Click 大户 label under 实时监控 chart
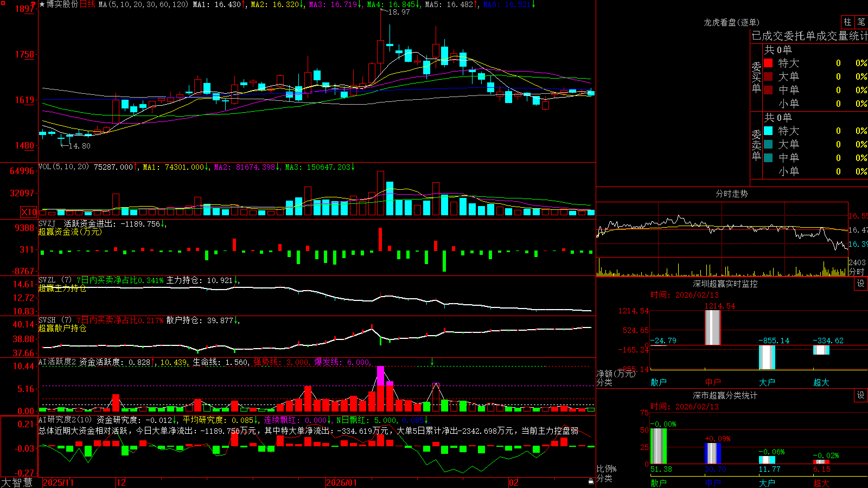This screenshot has height=488, width=868. click(767, 382)
